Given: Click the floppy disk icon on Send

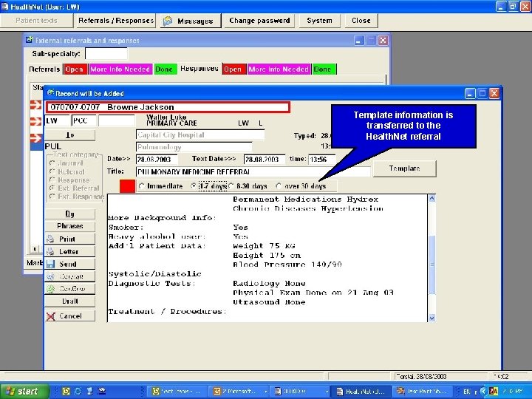Looking at the screenshot, I should pyautogui.click(x=50, y=264).
